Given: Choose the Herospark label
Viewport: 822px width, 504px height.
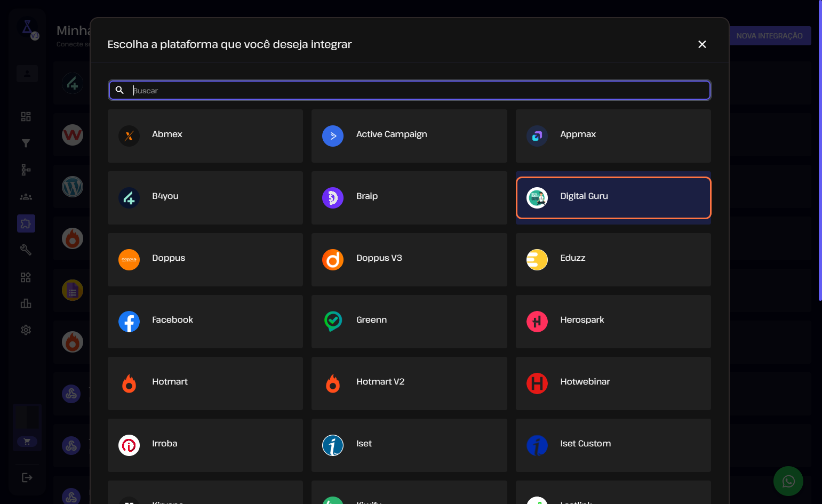Looking at the screenshot, I should 582,320.
